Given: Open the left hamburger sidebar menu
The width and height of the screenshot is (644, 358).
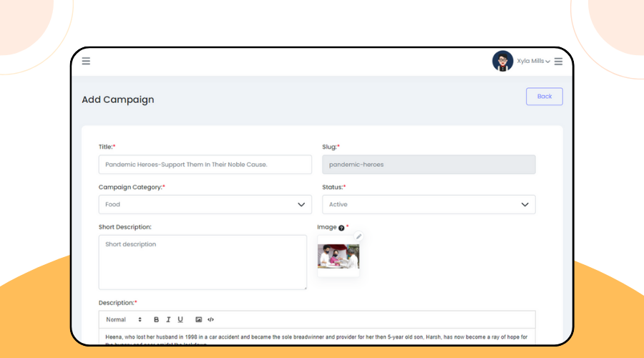Looking at the screenshot, I should coord(86,61).
